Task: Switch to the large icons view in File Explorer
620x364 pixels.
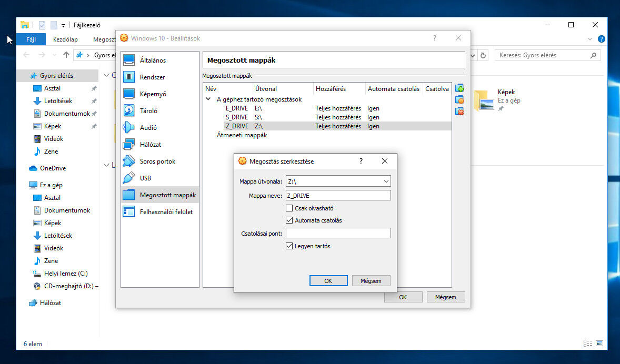Action: click(599, 343)
